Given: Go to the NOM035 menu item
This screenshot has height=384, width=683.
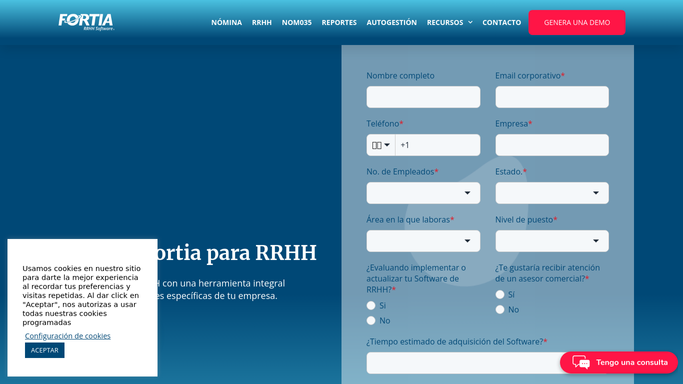Looking at the screenshot, I should (297, 22).
